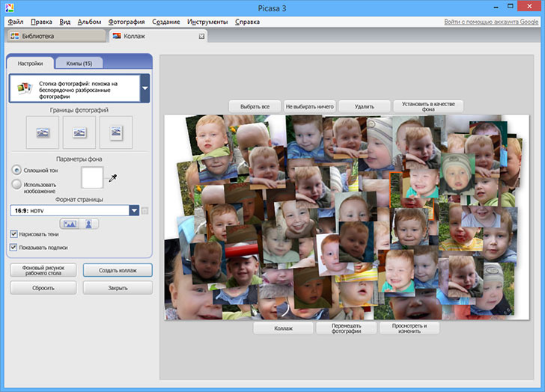Select the Polaroid border style icon

pyautogui.click(x=116, y=132)
